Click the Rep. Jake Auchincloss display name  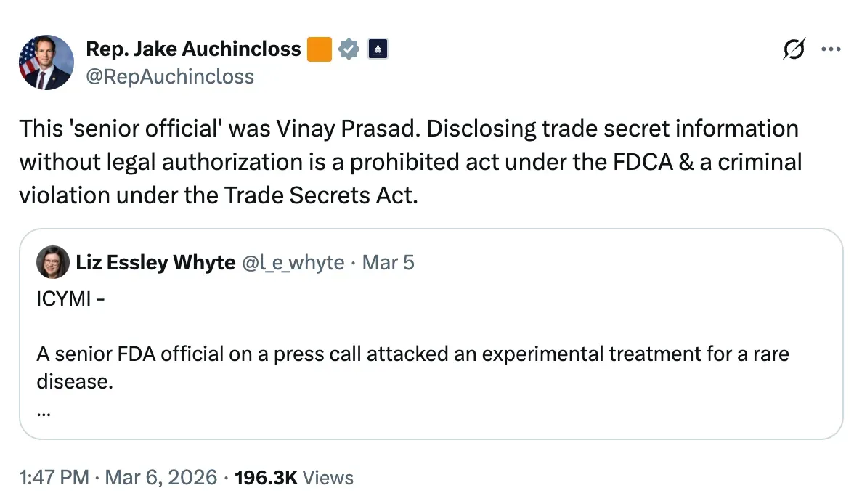(x=193, y=49)
